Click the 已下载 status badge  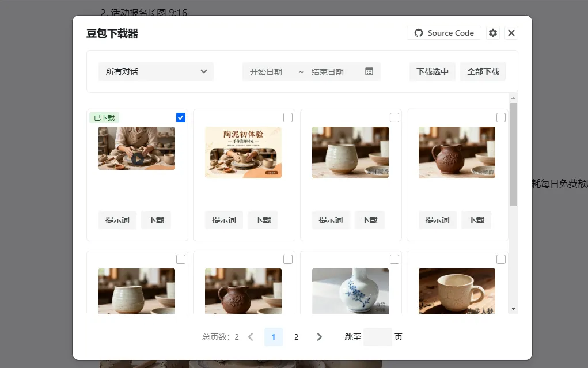104,118
